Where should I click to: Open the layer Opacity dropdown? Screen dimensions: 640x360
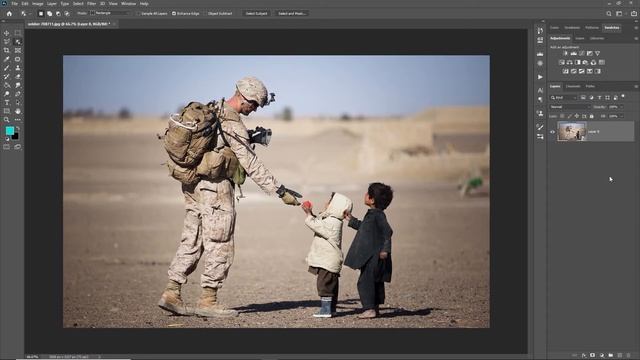(621, 107)
